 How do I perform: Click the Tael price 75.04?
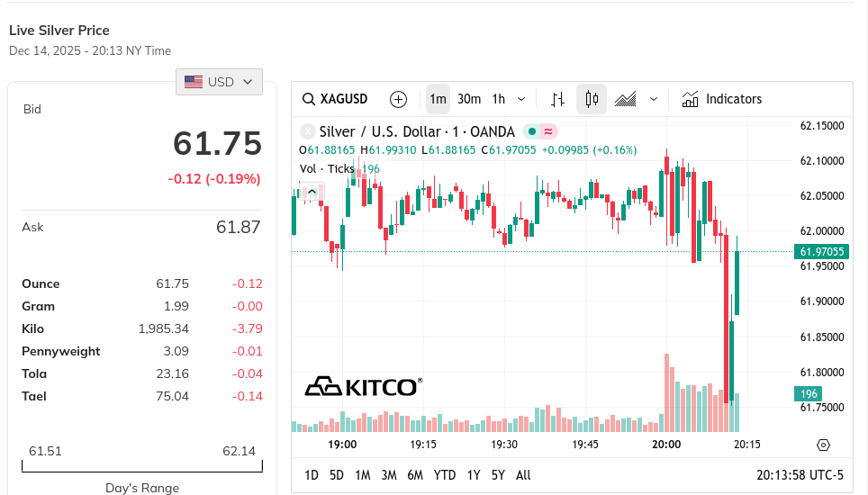[x=172, y=397]
